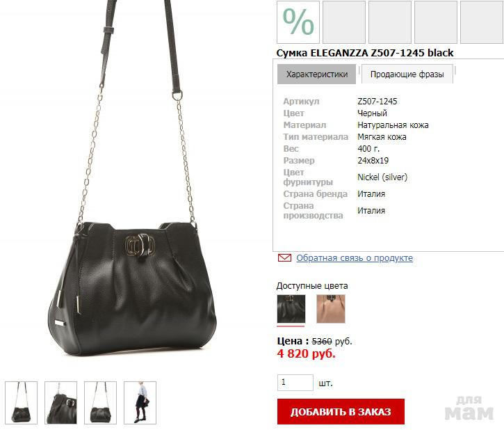The width and height of the screenshot is (504, 430).
Task: Click the envelope feedback icon
Action: (x=284, y=258)
